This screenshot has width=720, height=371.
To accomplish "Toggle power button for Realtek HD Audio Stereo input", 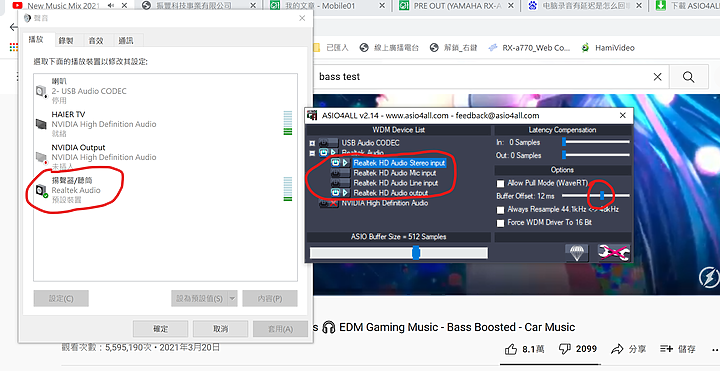I will [336, 163].
